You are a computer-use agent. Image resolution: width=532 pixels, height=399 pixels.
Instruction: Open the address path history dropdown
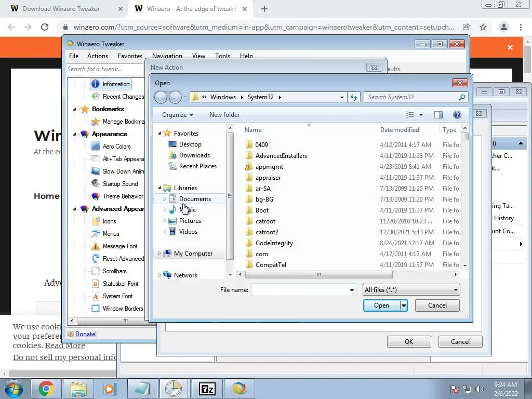(x=342, y=97)
